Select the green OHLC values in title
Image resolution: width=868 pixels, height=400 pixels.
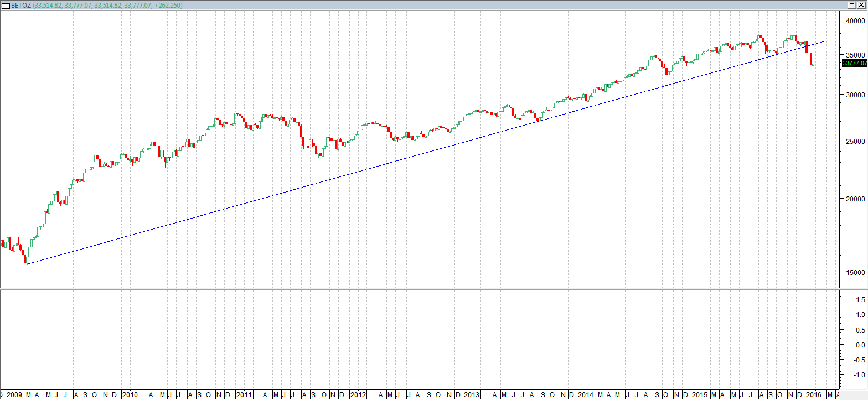tap(108, 6)
